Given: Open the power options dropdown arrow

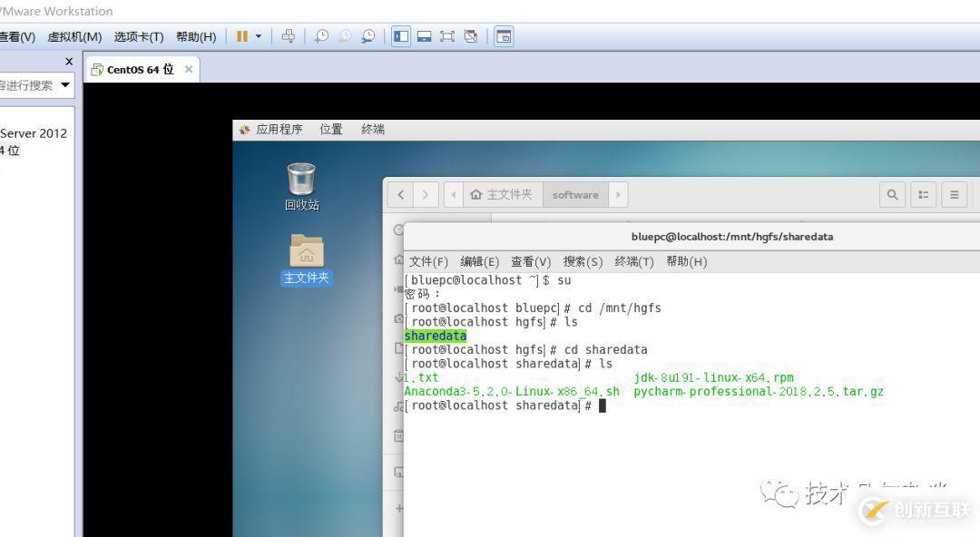Looking at the screenshot, I should tap(258, 36).
